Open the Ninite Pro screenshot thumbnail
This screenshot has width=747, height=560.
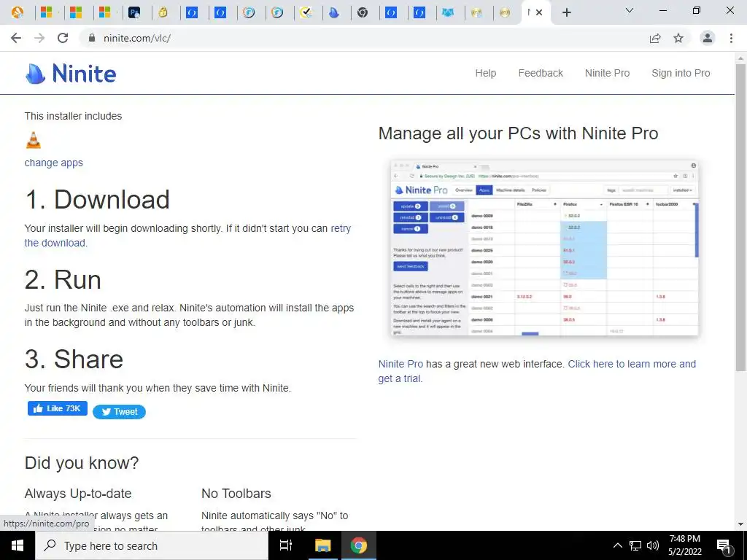click(x=544, y=248)
